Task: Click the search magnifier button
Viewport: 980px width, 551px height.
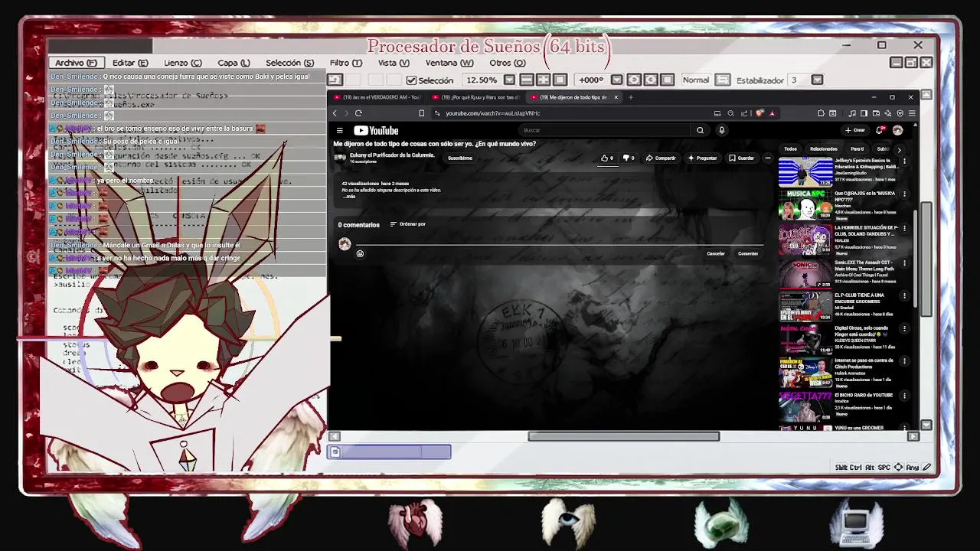Action: point(700,130)
